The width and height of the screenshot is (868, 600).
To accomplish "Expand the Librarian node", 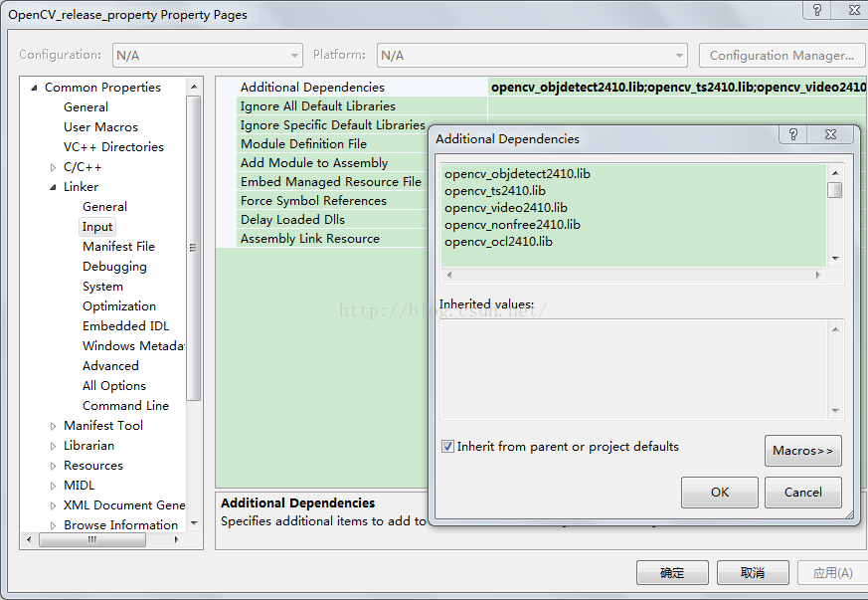I will pos(53,446).
